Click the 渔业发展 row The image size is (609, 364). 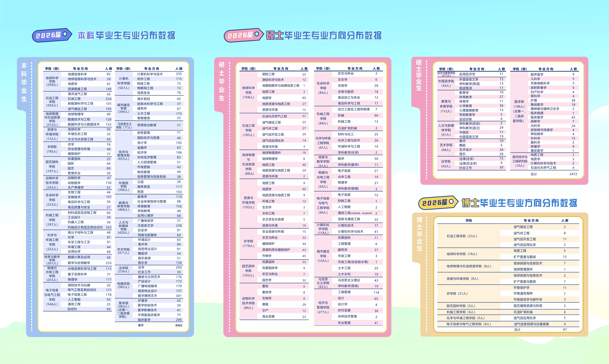pos(283,316)
